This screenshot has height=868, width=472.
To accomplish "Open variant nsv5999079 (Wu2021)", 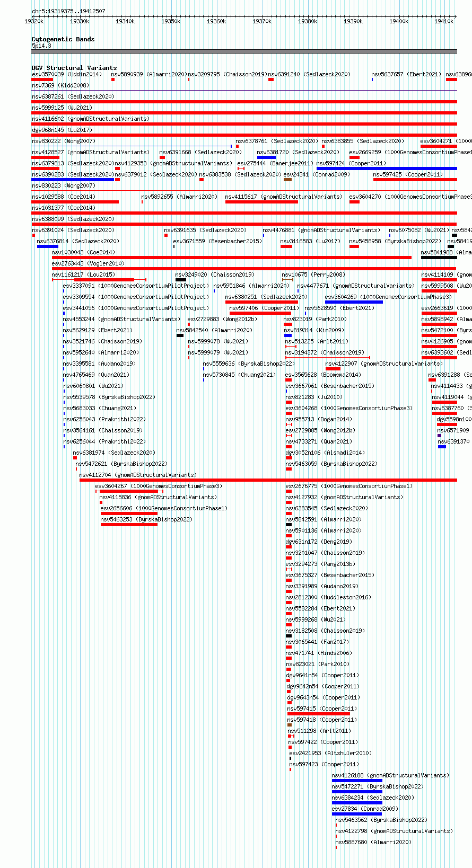I will 218,352.
